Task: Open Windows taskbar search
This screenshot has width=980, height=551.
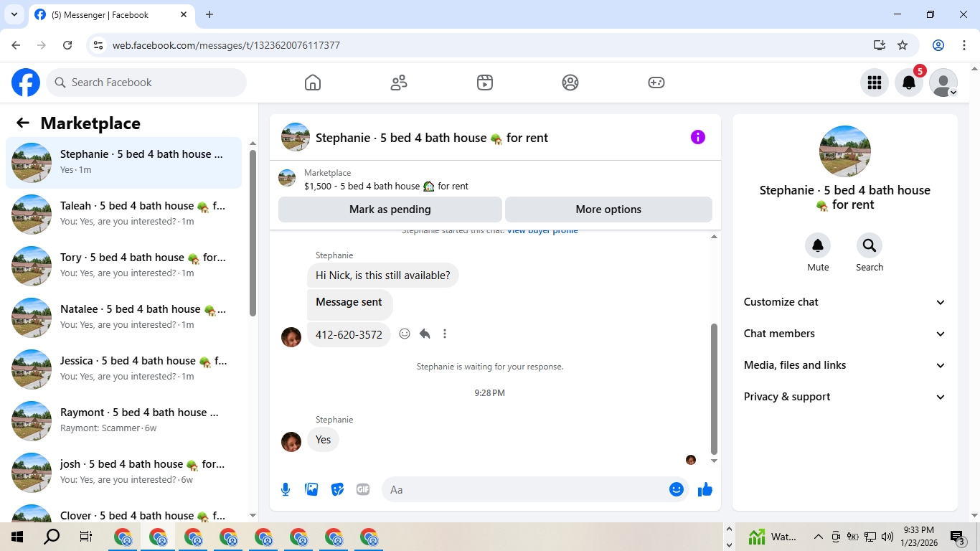Action: coord(52,537)
